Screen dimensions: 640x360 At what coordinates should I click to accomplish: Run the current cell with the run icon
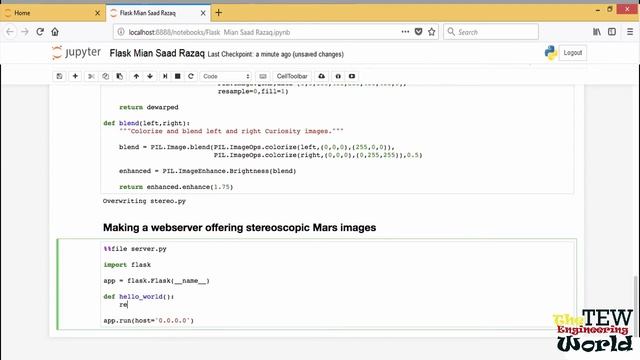(x=165, y=76)
